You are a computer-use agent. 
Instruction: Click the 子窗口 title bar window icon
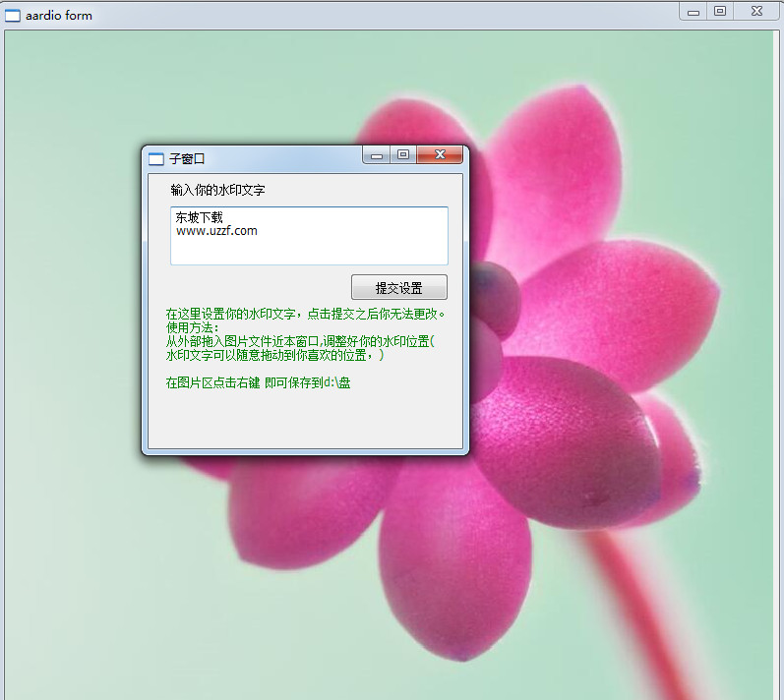pos(156,159)
